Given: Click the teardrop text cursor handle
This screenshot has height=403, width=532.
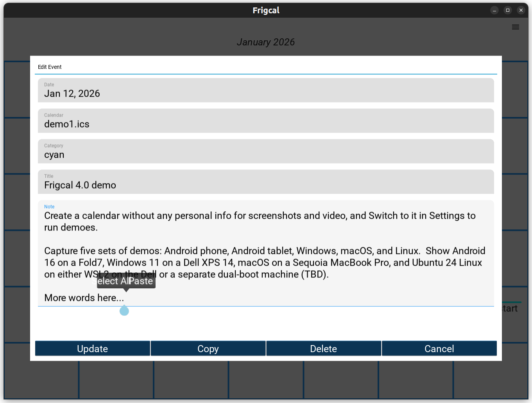Looking at the screenshot, I should tap(124, 311).
